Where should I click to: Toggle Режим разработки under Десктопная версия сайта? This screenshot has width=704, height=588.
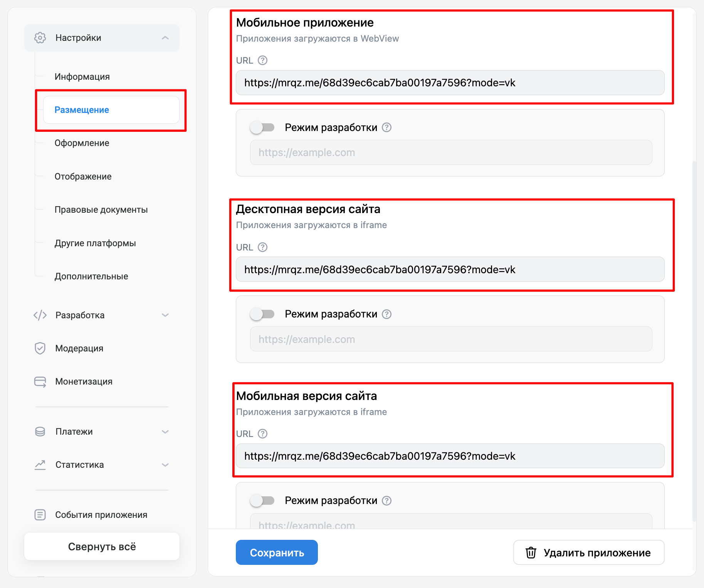(x=262, y=314)
